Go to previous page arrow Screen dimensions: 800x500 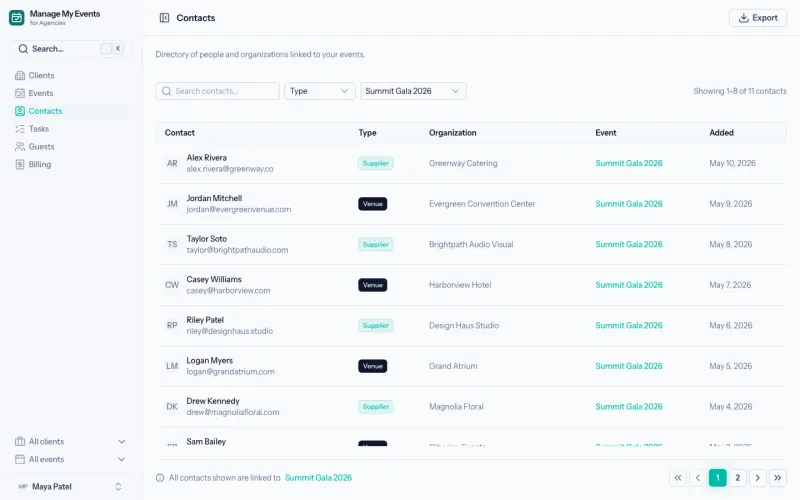[x=697, y=478]
